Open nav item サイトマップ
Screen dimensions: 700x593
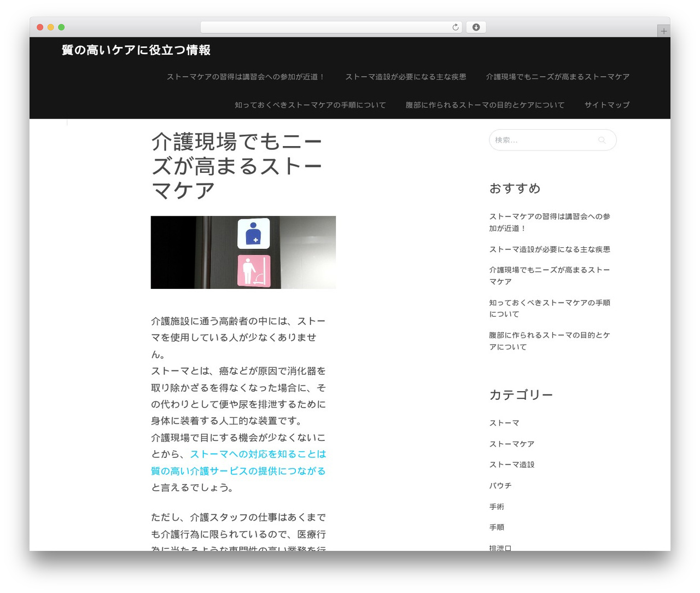pyautogui.click(x=607, y=105)
